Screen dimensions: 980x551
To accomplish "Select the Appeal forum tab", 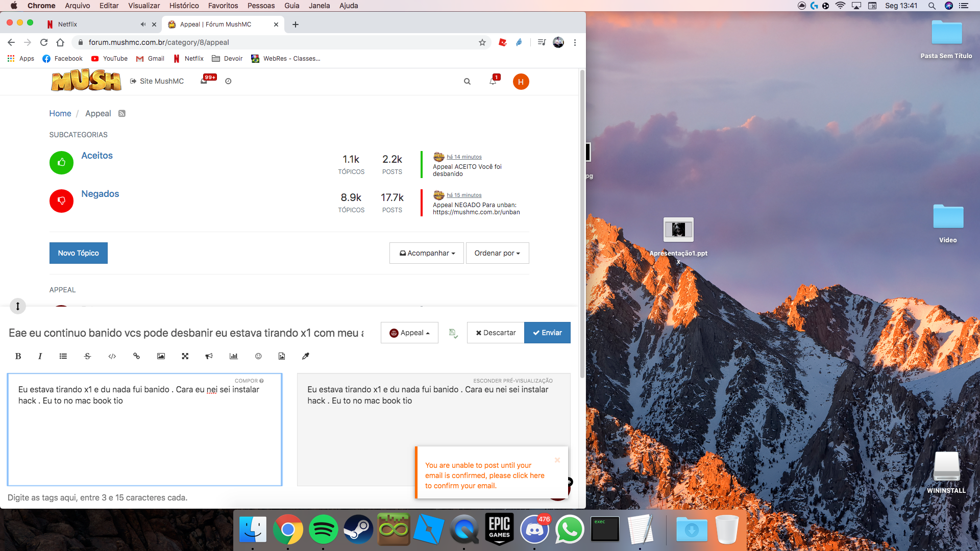I will (222, 24).
